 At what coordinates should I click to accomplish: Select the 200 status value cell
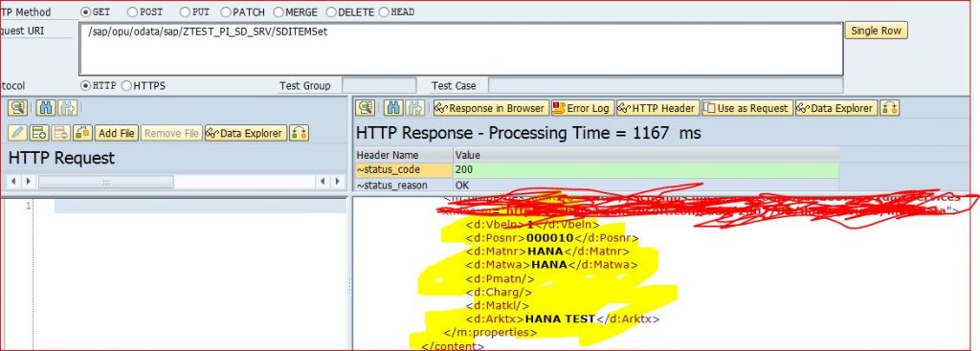click(646, 170)
